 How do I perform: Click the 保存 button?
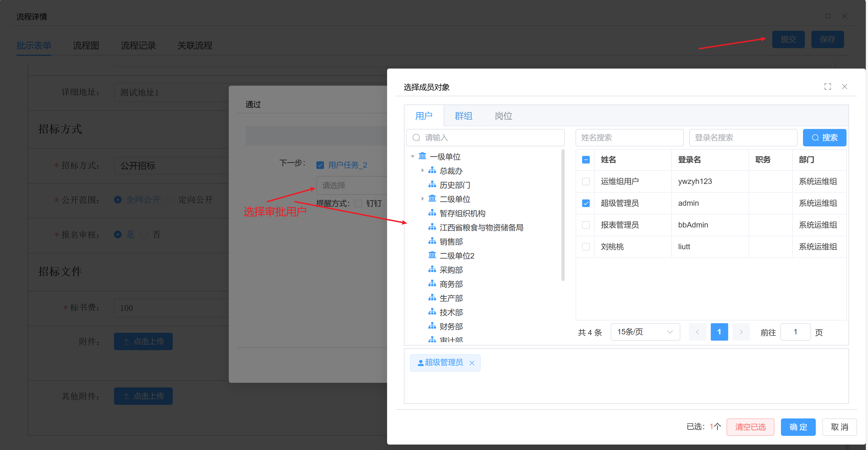tap(827, 39)
